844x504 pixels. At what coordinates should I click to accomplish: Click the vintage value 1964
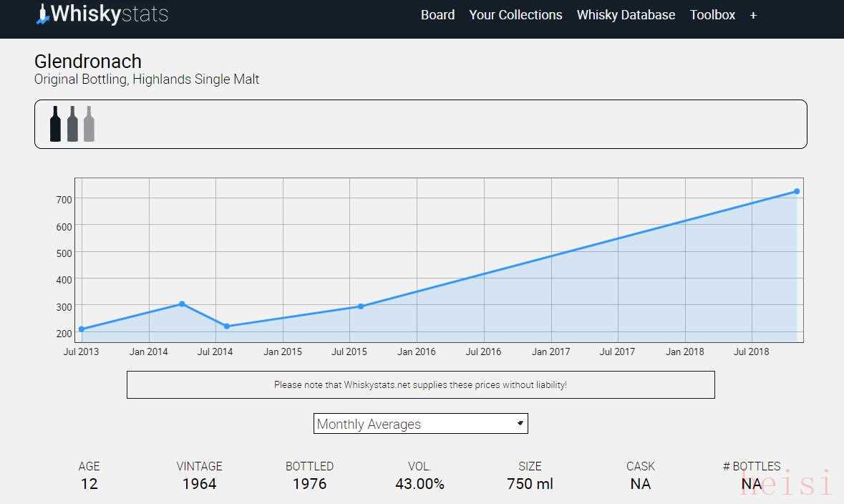pyautogui.click(x=199, y=484)
